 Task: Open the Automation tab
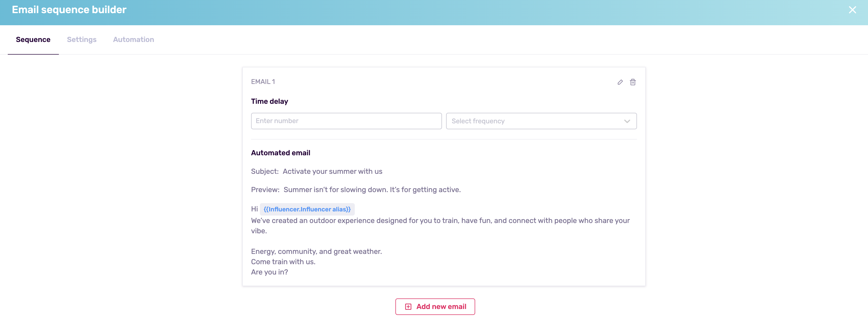(134, 39)
